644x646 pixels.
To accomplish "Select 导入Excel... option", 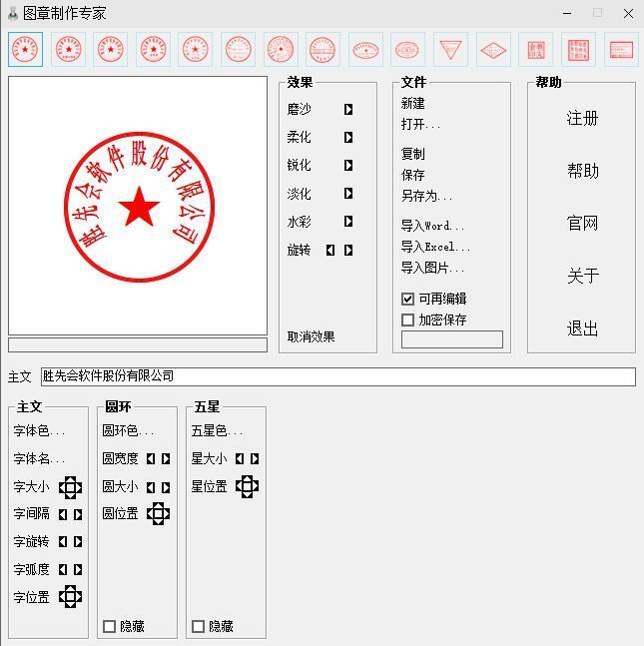I will pos(435,247).
